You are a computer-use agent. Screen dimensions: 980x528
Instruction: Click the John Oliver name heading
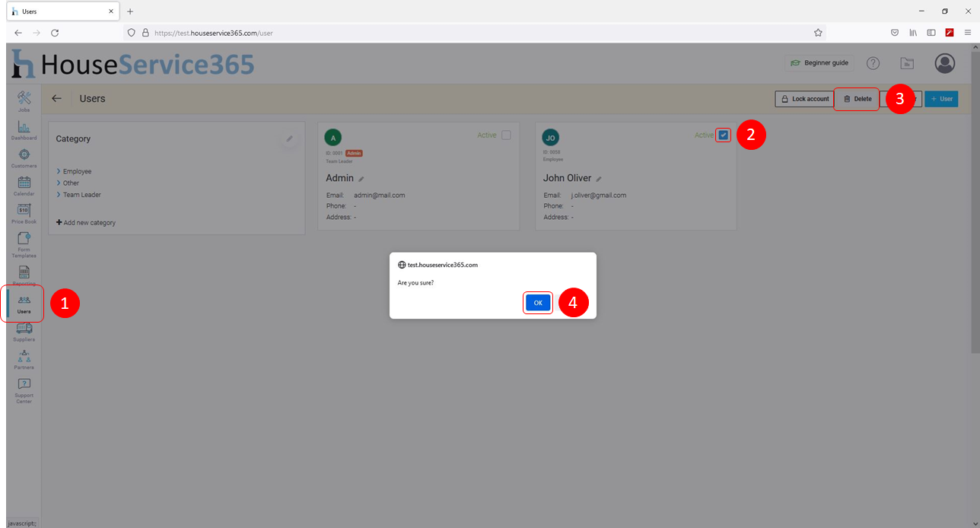(567, 178)
